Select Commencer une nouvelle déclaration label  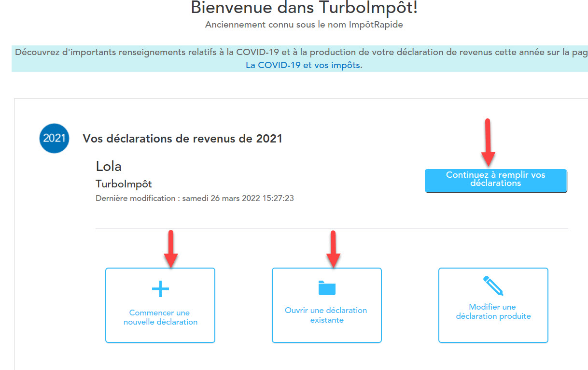pos(160,317)
